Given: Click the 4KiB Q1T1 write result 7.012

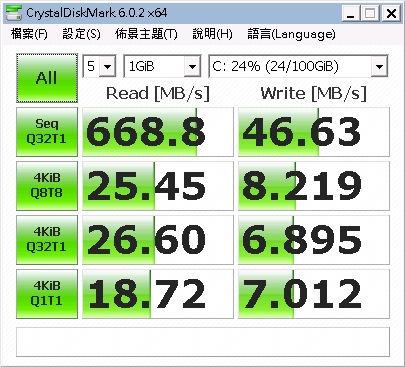Looking at the screenshot, I should pyautogui.click(x=314, y=294).
